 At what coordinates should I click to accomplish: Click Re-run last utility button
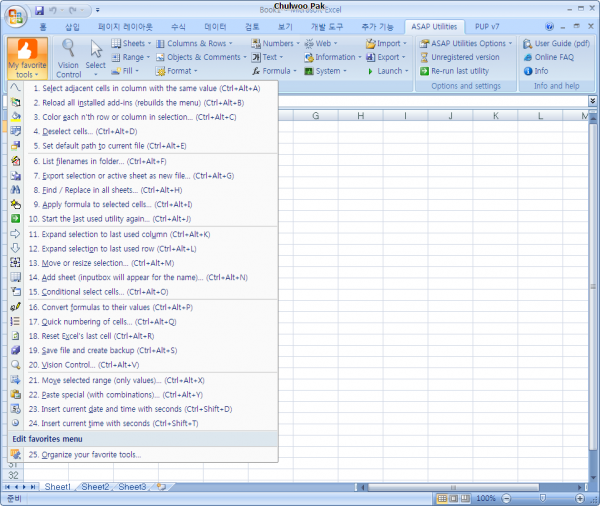455,71
